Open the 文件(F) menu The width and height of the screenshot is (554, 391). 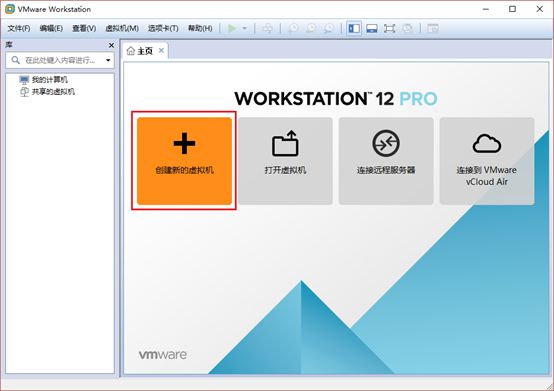coord(19,28)
